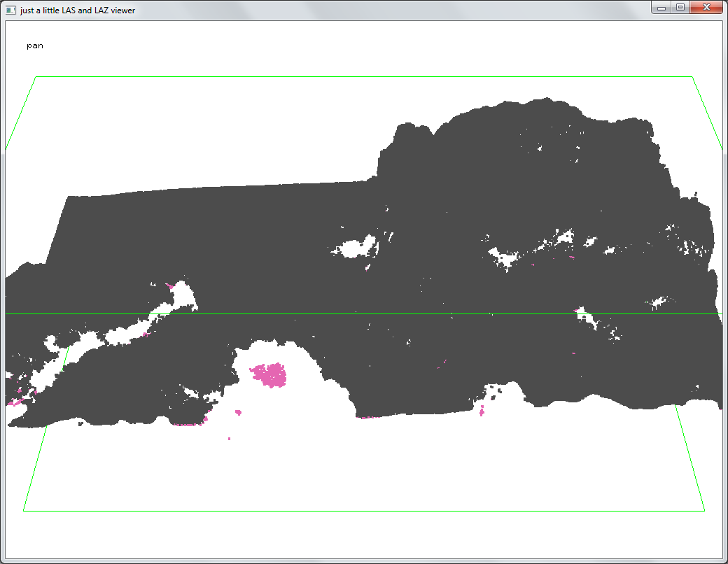Click the pink points at far left edge
The height and width of the screenshot is (564, 728).
point(14,402)
